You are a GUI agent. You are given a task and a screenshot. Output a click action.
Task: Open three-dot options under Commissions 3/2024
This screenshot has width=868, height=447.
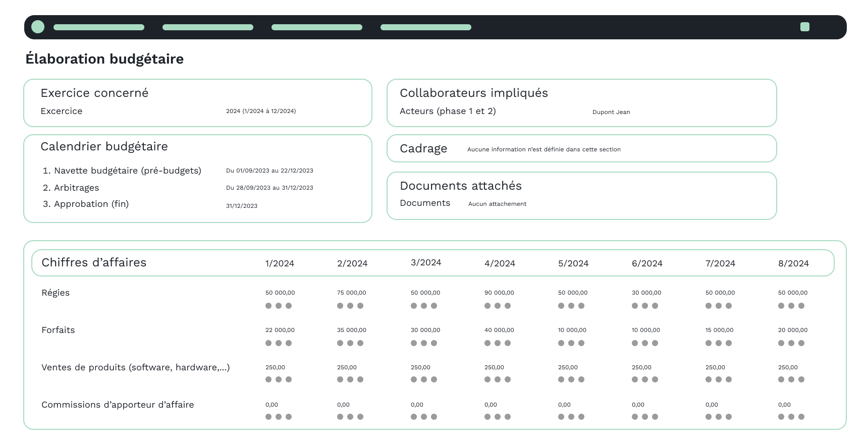point(424,417)
